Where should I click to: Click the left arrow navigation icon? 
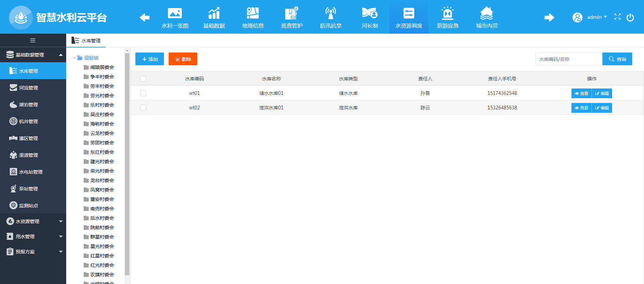point(144,17)
